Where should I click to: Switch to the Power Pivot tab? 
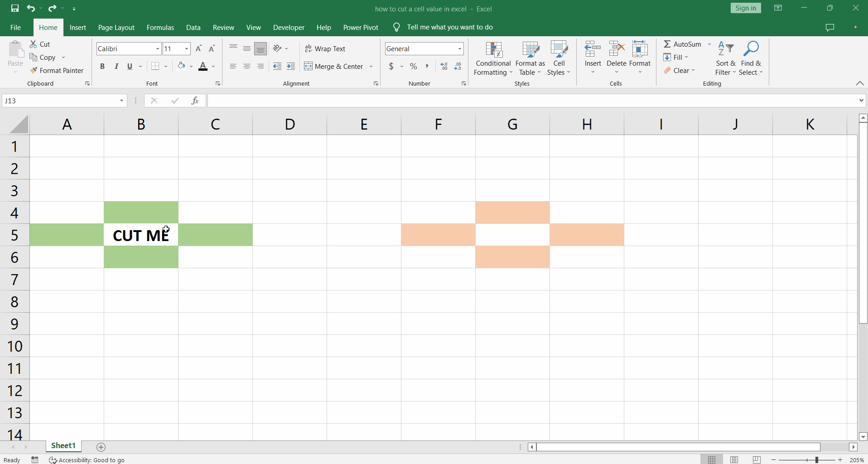coord(361,27)
